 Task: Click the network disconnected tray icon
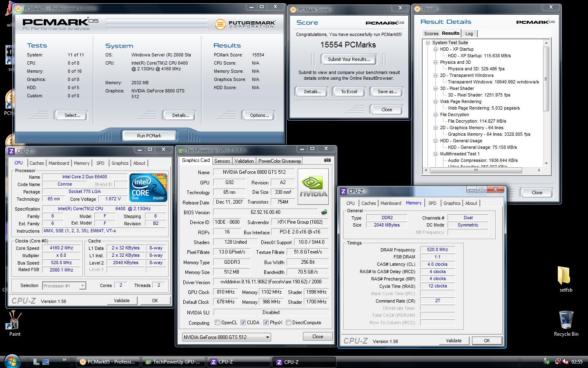558,361
